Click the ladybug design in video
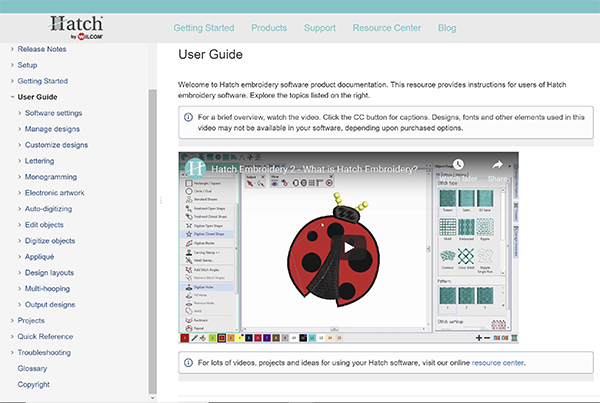The height and width of the screenshot is (403, 600). pyautogui.click(x=334, y=250)
